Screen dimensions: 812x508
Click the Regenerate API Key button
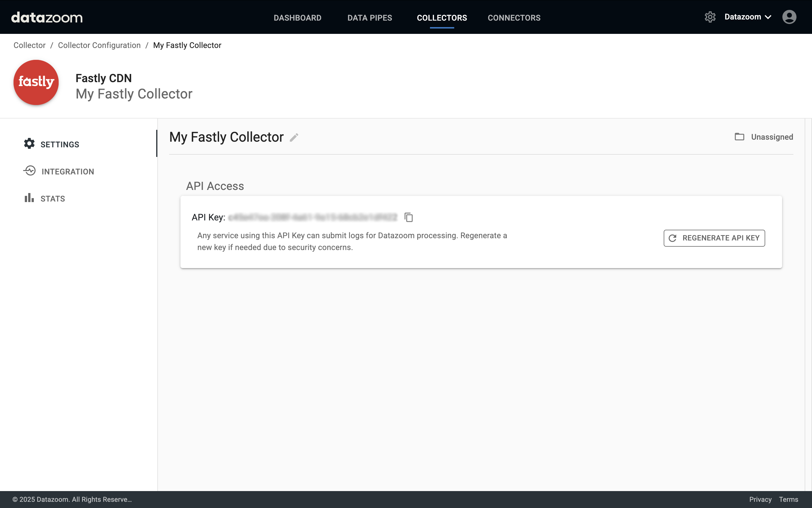click(x=714, y=238)
